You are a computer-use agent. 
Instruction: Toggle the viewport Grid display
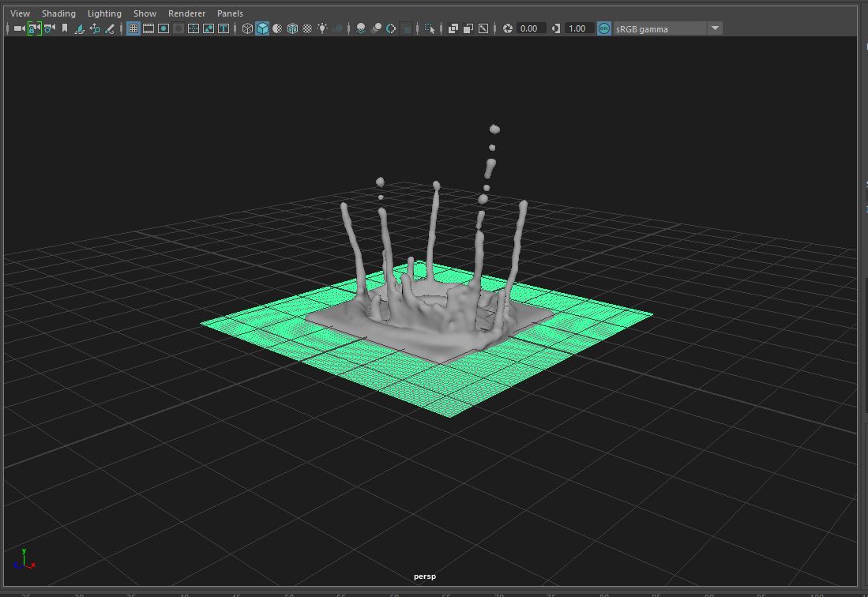[x=133, y=28]
